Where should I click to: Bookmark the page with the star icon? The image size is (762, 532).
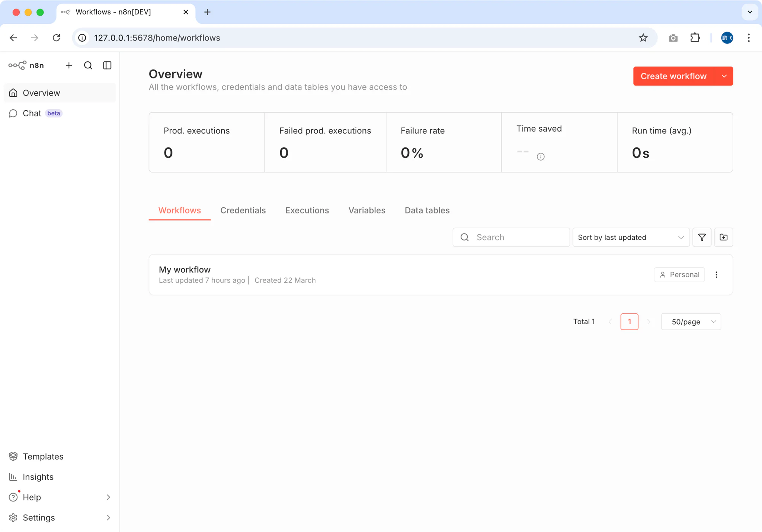(643, 38)
